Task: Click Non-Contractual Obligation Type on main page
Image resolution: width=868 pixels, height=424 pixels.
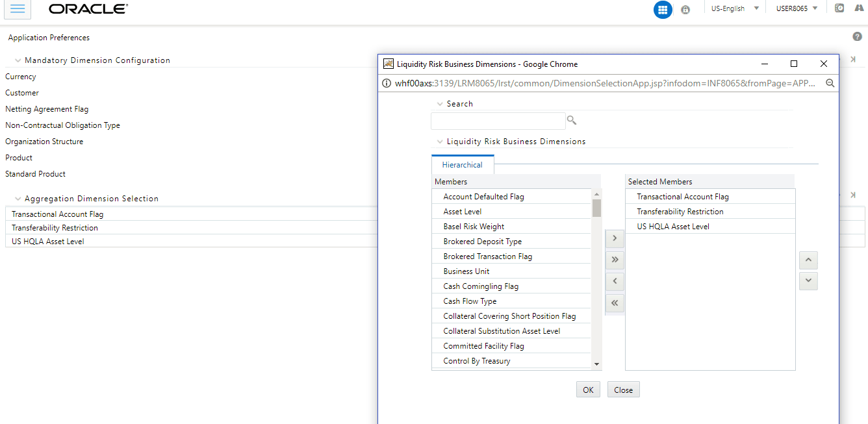Action: point(62,125)
